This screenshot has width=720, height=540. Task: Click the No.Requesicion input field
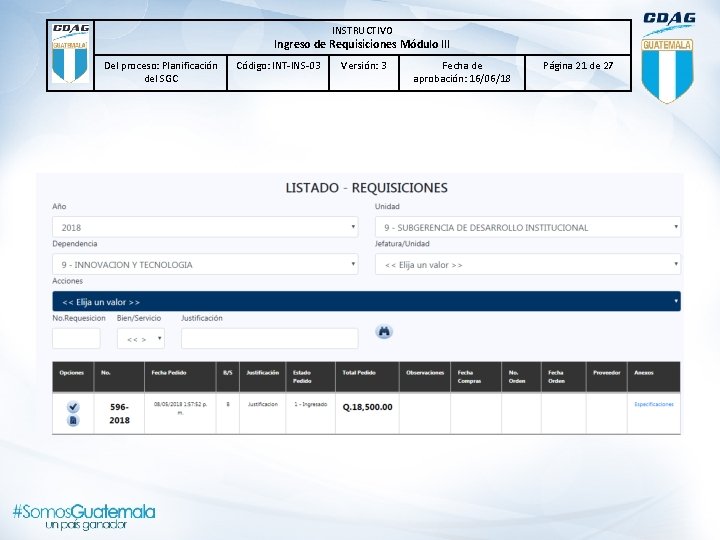[76, 339]
